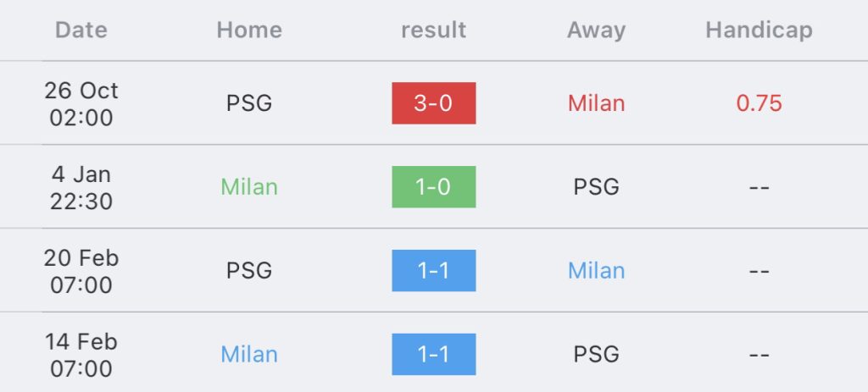This screenshot has height=392, width=868.
Task: Click PSG away team in 14 Feb match
Action: point(596,355)
